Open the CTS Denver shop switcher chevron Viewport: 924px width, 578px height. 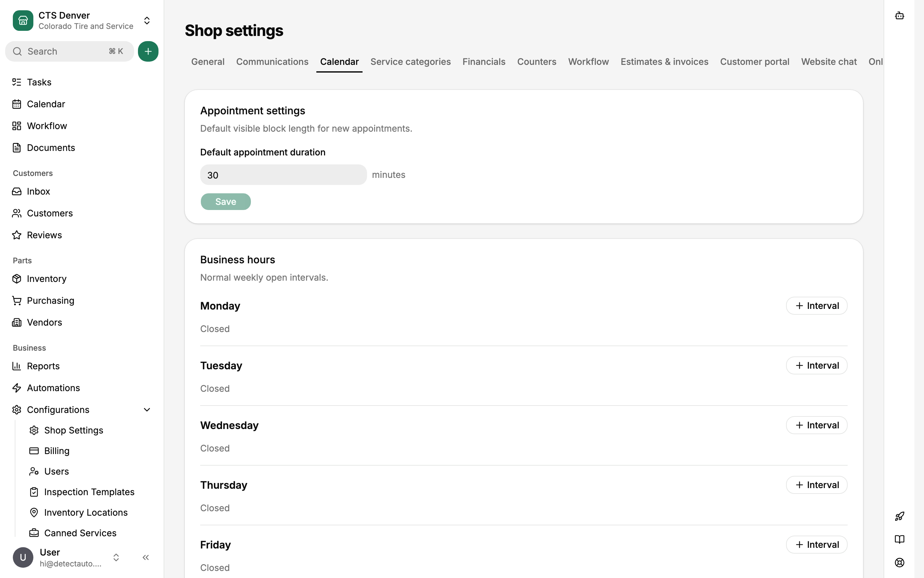[147, 20]
